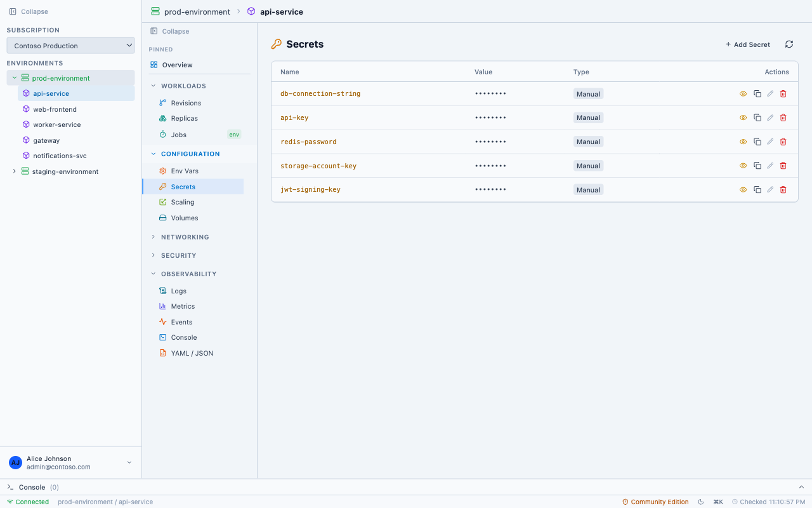
Task: Show the redis-password secret value
Action: 743,142
